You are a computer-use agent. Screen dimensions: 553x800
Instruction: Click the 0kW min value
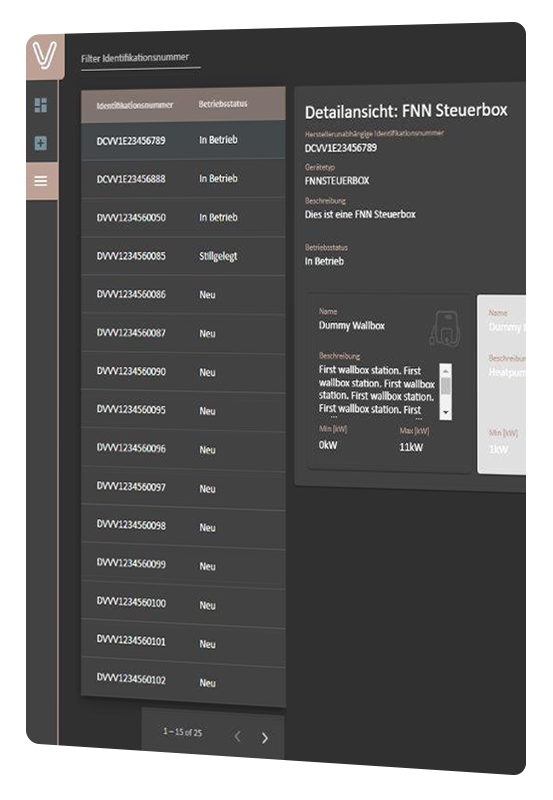(328, 445)
